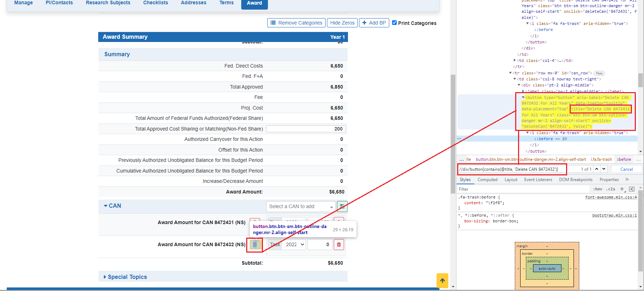Viewport: 644px width, 291px height.
Task: Click the Fed. Direct Costs label
Action: point(243,66)
